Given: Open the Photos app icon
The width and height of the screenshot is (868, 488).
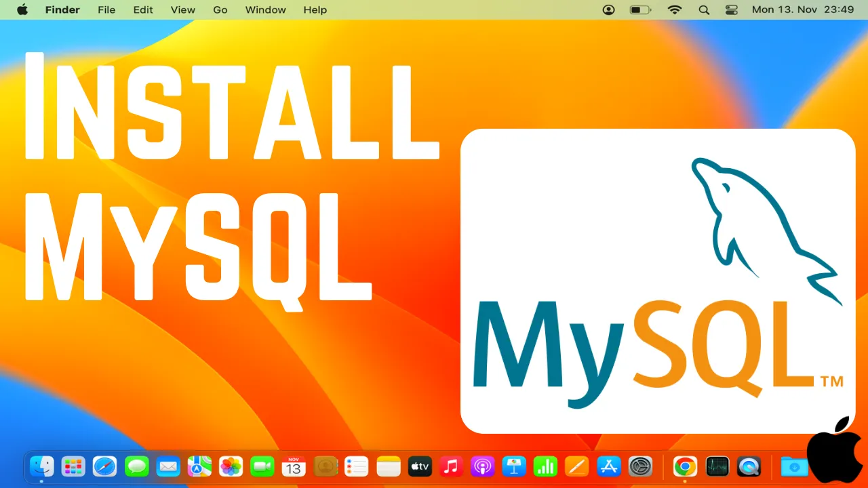Looking at the screenshot, I should tap(231, 466).
